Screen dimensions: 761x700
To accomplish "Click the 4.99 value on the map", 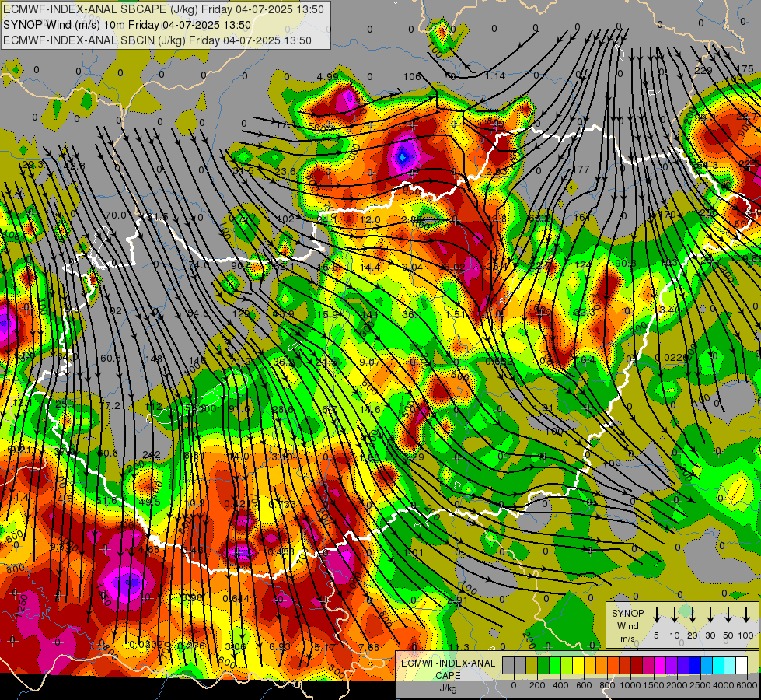I will coord(327,76).
